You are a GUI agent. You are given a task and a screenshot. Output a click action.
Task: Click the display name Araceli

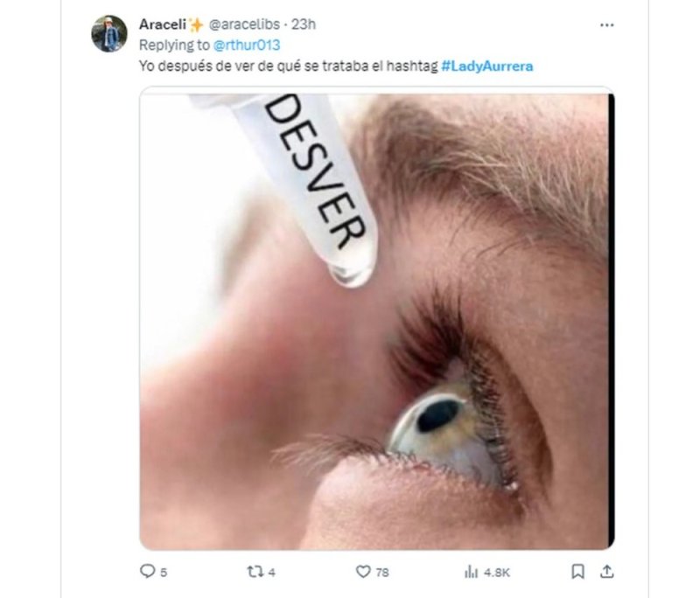(x=161, y=24)
